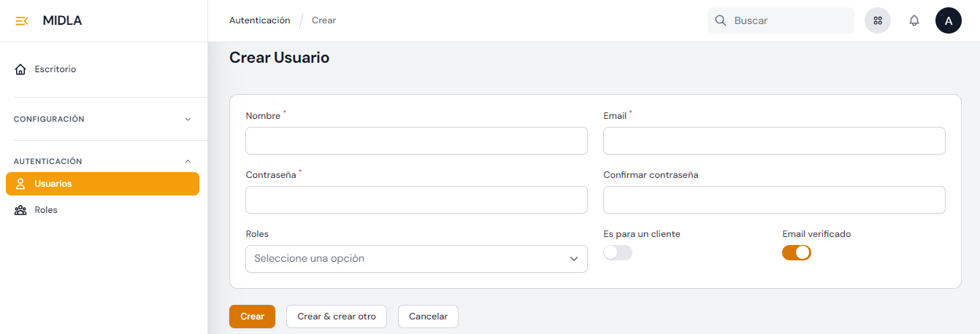
Task: Click the search magnifier icon
Action: (x=720, y=20)
